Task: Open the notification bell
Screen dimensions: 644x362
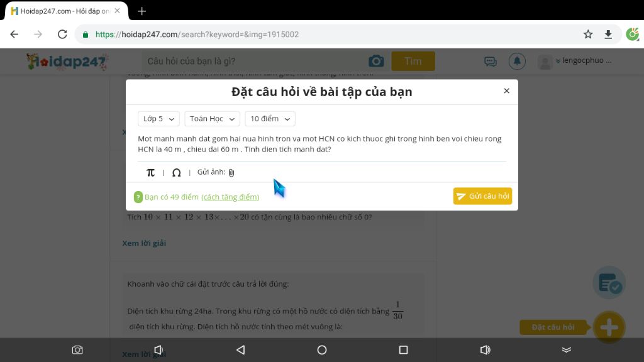Action: [x=517, y=61]
